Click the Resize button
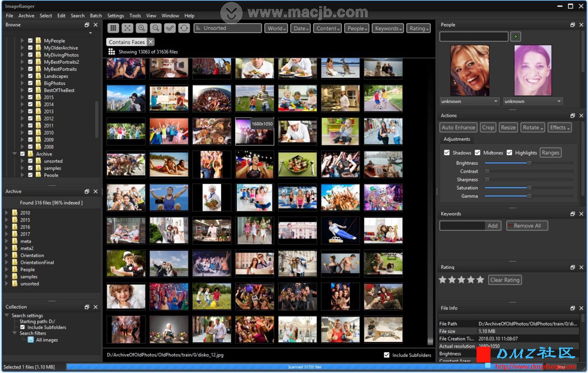 point(509,127)
